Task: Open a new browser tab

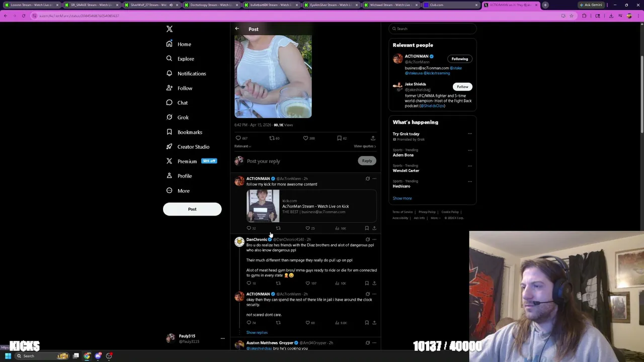Action: 545,5
